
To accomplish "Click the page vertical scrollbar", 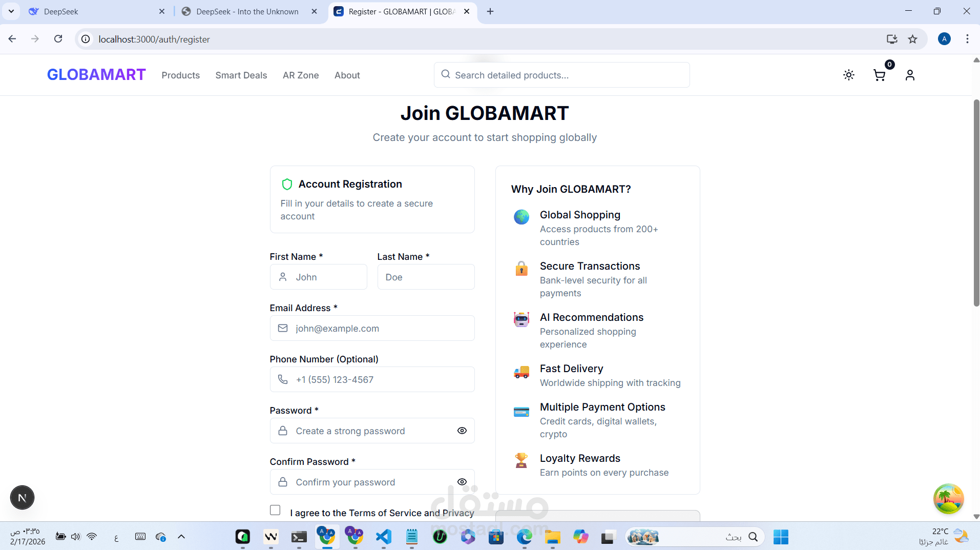I will point(976,203).
